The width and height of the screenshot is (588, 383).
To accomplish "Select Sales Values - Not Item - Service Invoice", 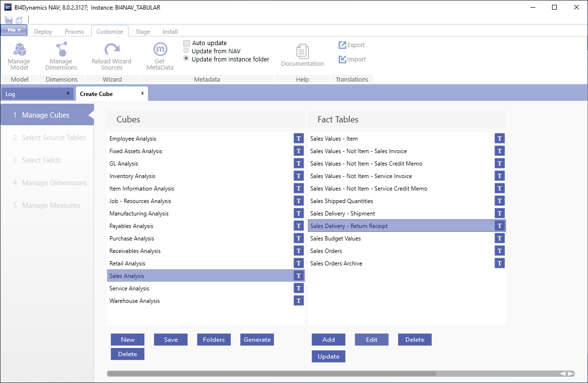I will 407,176.
